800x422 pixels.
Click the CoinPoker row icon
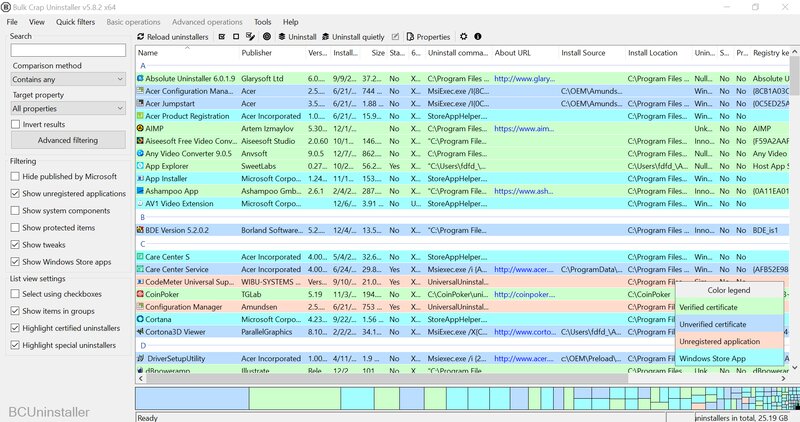[x=140, y=294]
